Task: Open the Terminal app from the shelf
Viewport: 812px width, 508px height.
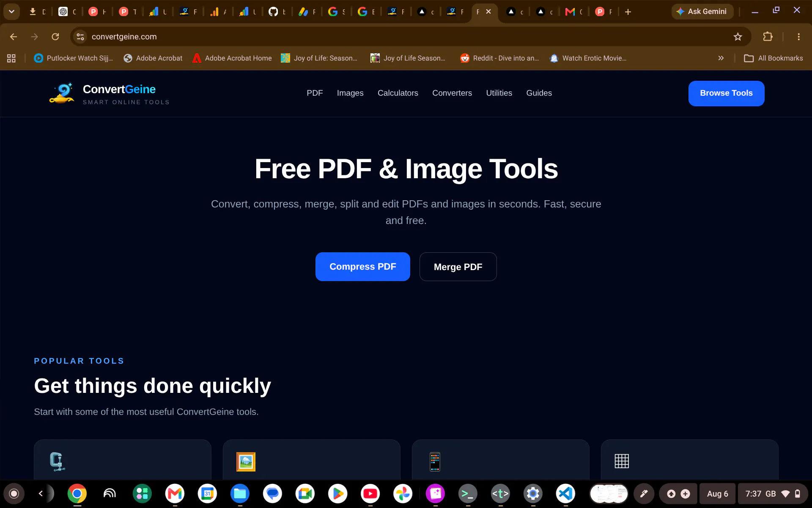Action: 468,494
